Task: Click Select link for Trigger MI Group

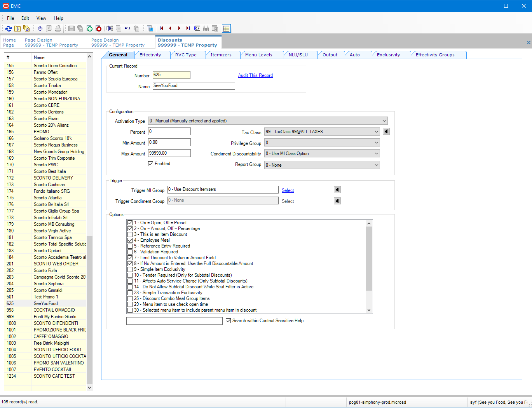Action: (x=288, y=190)
